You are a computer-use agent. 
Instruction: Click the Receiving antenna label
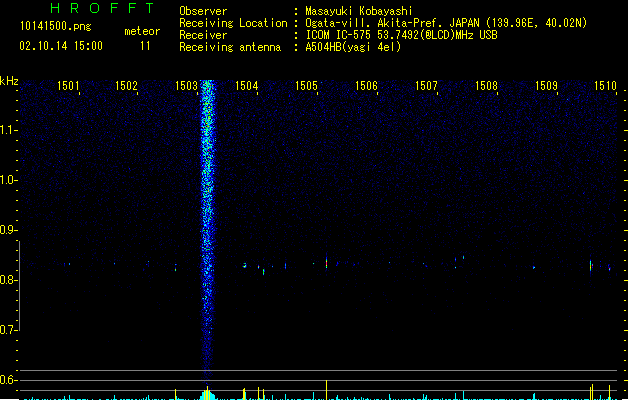pos(230,47)
